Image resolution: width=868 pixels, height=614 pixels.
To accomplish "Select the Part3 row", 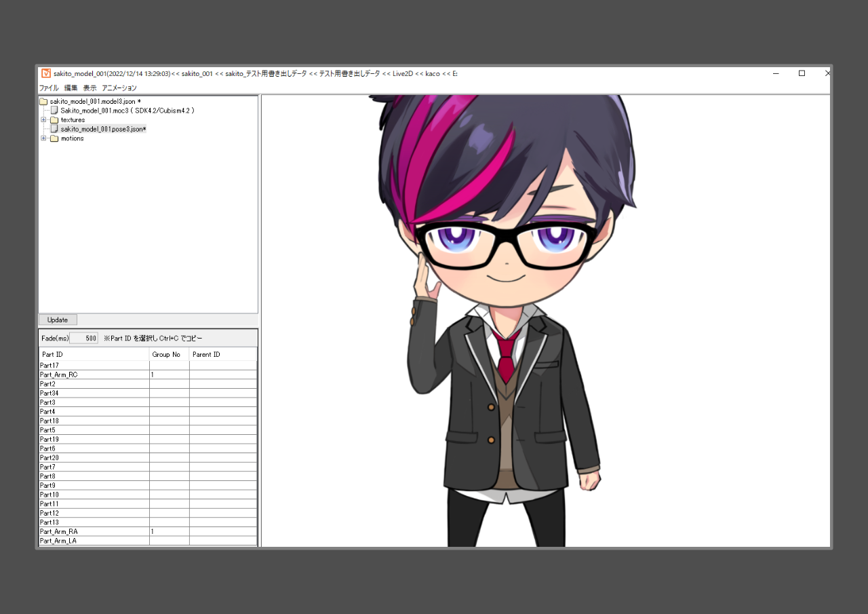I will tap(148, 402).
